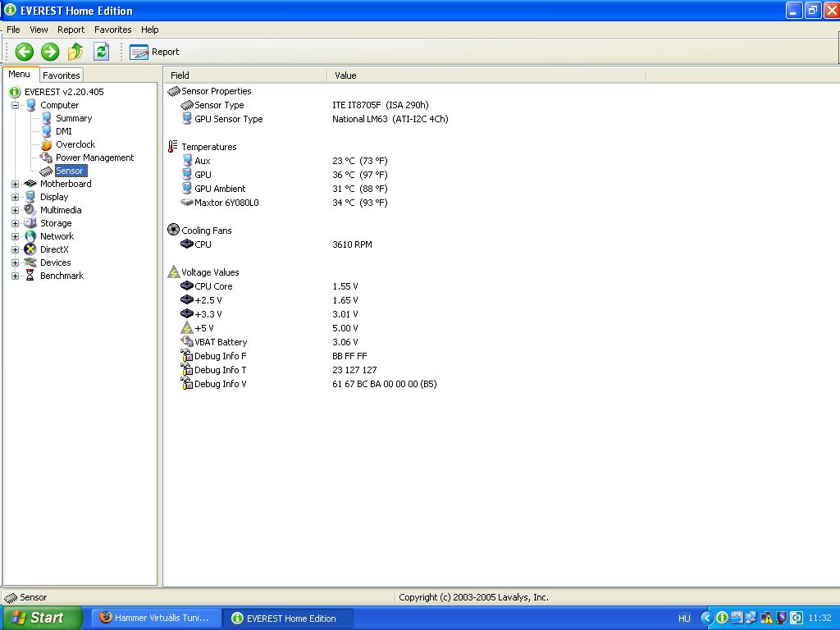
Task: Refresh the sensor readings
Action: 101,52
